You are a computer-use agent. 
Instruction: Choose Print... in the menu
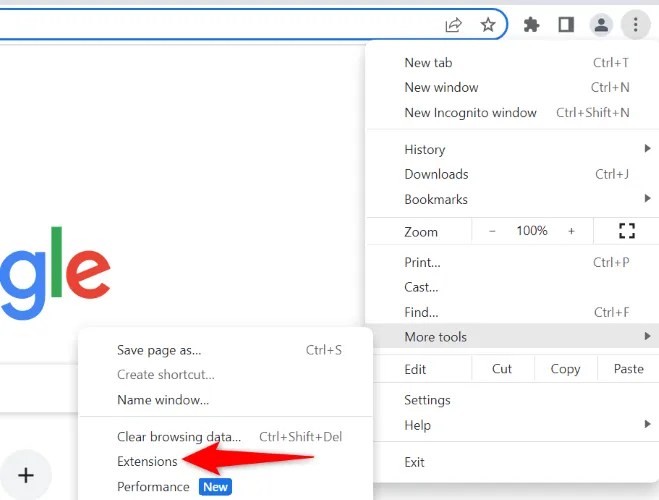(514, 262)
